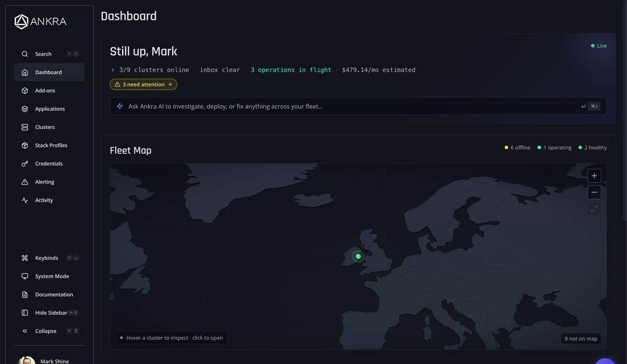The width and height of the screenshot is (627, 364).
Task: Click the chevron before clusters status line
Action: pyautogui.click(x=113, y=70)
